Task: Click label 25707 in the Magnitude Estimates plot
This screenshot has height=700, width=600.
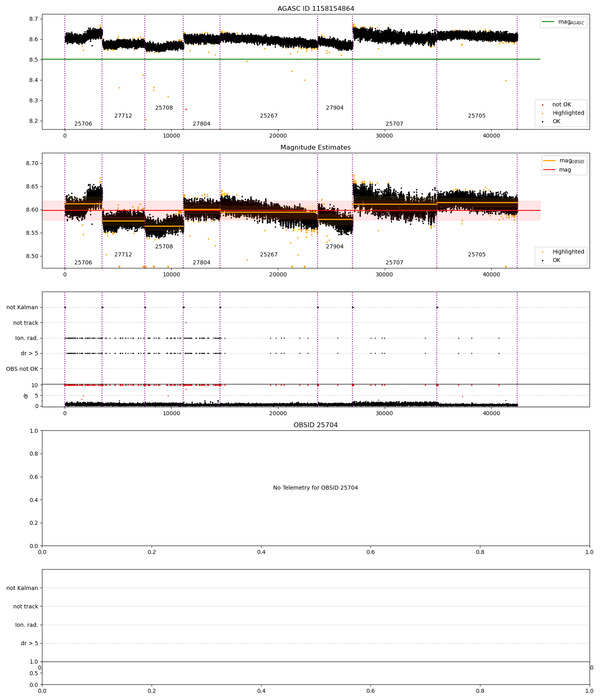Action: (x=394, y=263)
